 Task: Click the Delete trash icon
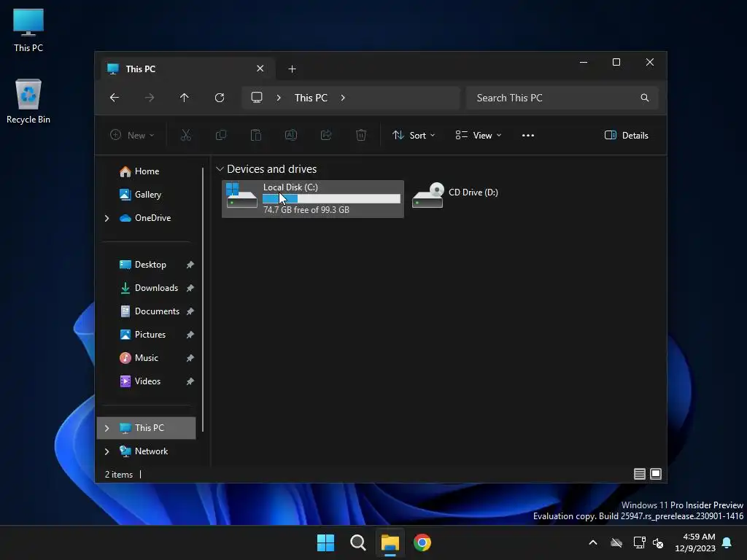pos(361,135)
